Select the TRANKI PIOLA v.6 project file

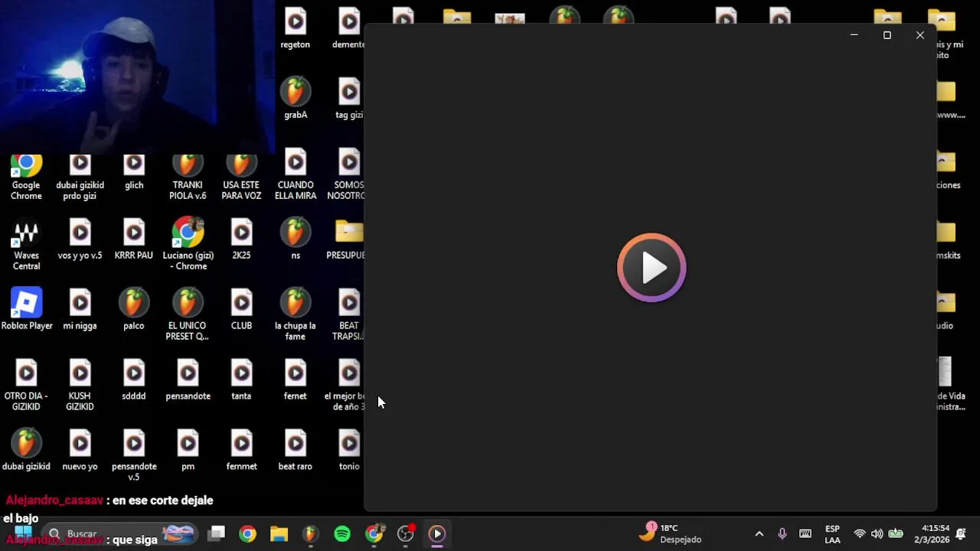coord(188,178)
